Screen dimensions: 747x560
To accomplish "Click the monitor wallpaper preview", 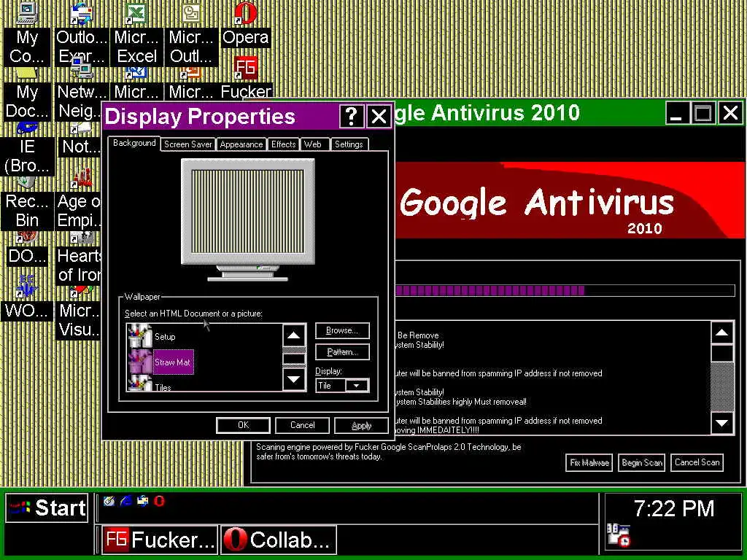I will click(x=247, y=211).
